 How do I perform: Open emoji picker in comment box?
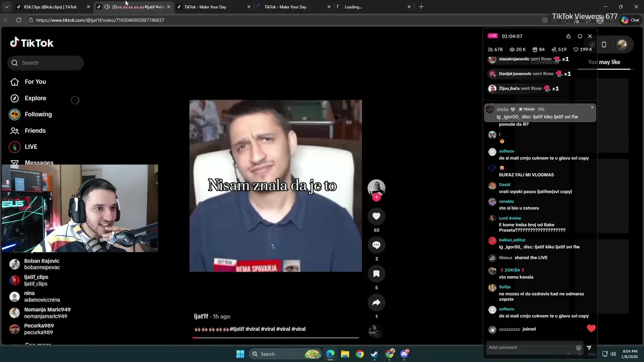579,347
